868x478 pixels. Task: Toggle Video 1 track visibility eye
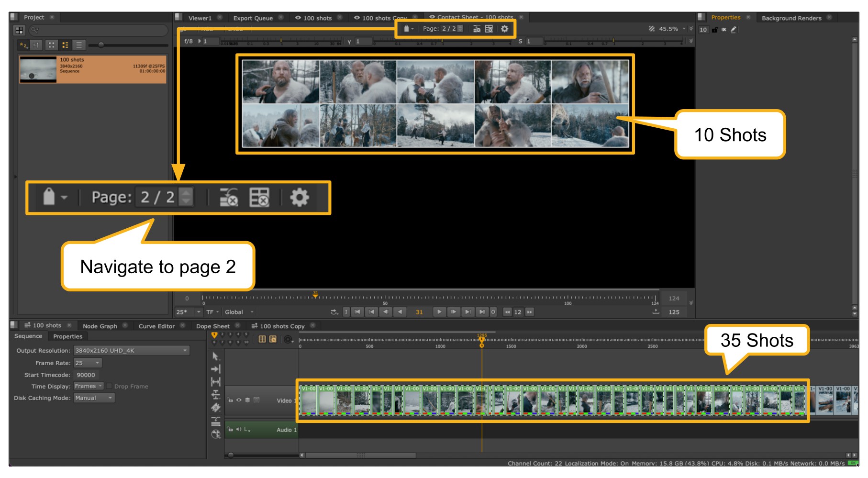coord(239,400)
